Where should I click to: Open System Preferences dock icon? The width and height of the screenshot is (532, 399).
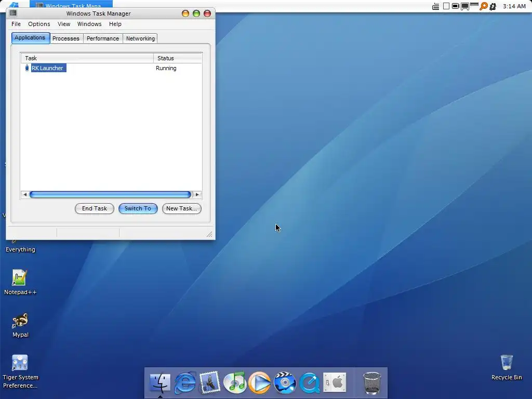click(335, 382)
